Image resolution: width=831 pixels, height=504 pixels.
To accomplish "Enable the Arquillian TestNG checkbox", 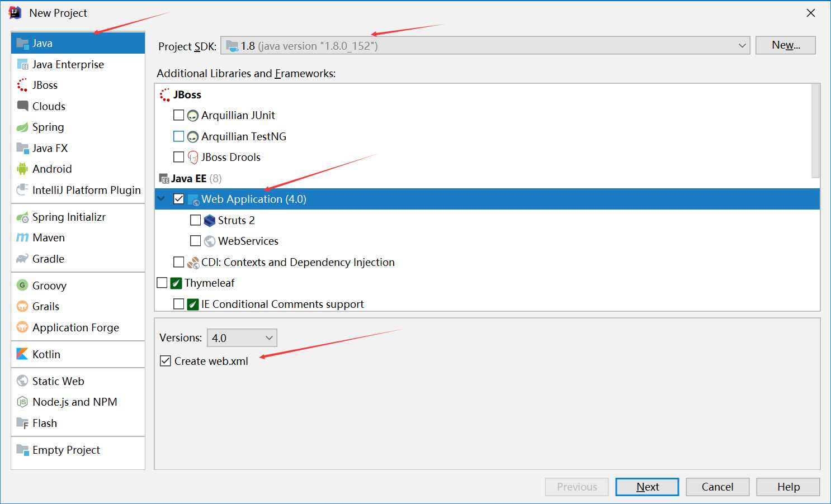I will (179, 136).
